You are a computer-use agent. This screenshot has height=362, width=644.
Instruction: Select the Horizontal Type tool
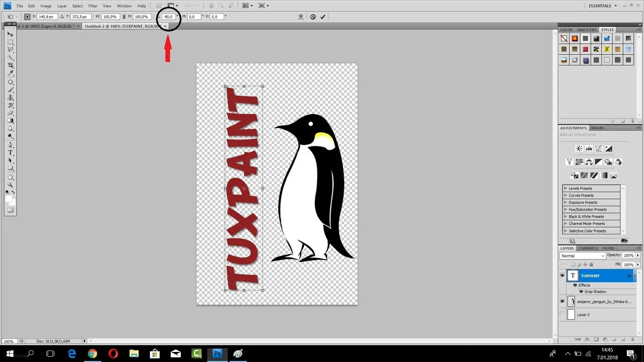point(10,152)
